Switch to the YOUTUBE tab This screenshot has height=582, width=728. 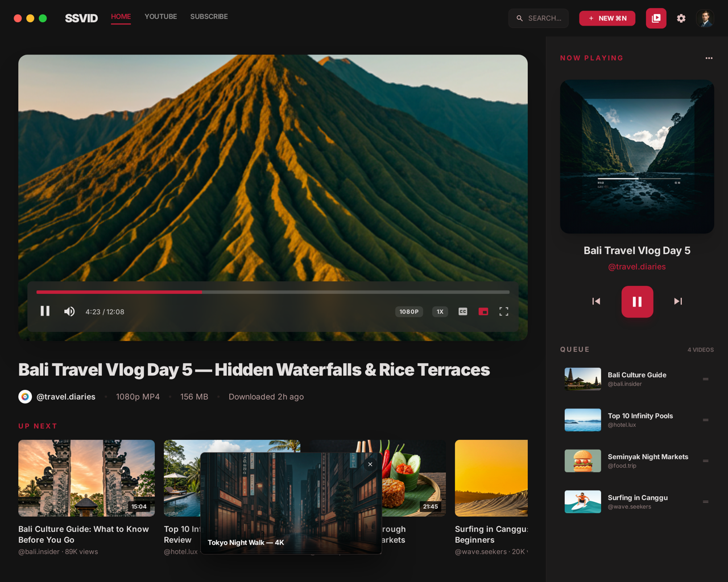160,16
